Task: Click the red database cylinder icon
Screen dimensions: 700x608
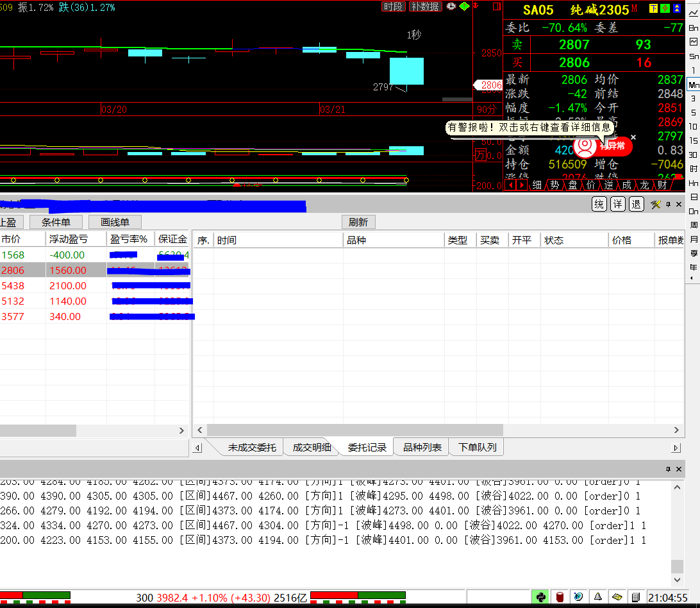Action: click(x=560, y=598)
